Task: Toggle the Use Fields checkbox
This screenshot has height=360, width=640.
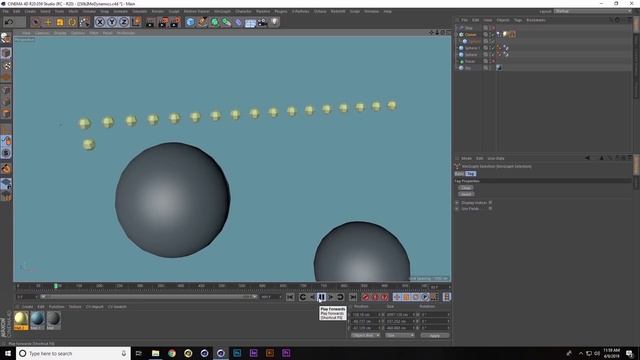Action: pos(490,209)
